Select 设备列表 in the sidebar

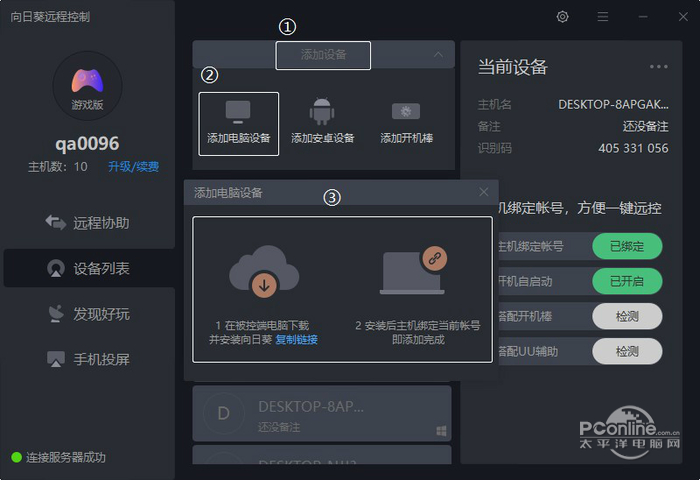pos(89,268)
